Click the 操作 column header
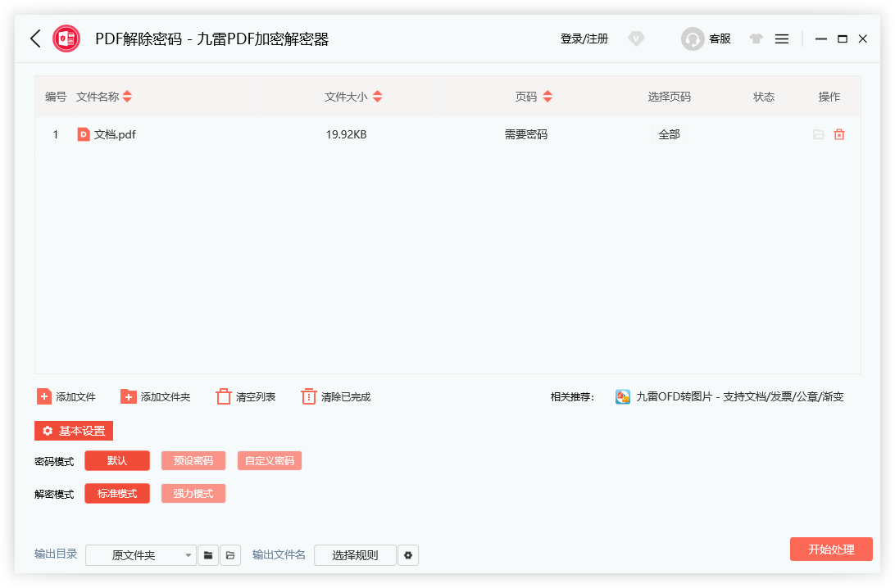This screenshot has width=895, height=588. tap(829, 97)
